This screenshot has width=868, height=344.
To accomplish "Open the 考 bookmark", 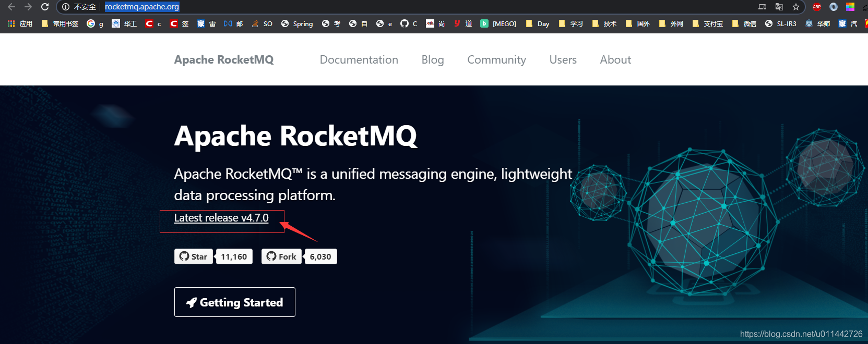I will (x=331, y=23).
